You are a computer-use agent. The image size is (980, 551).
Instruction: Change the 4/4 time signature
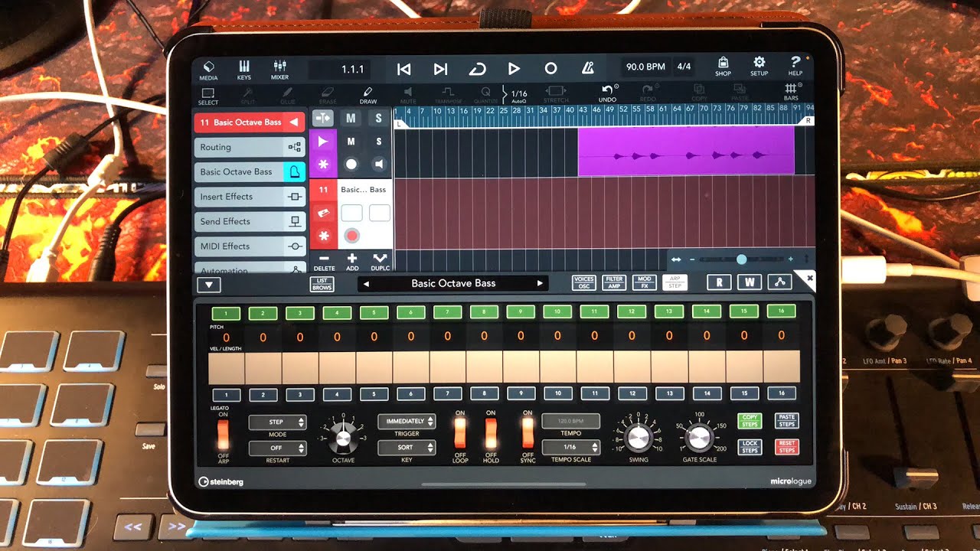point(684,67)
